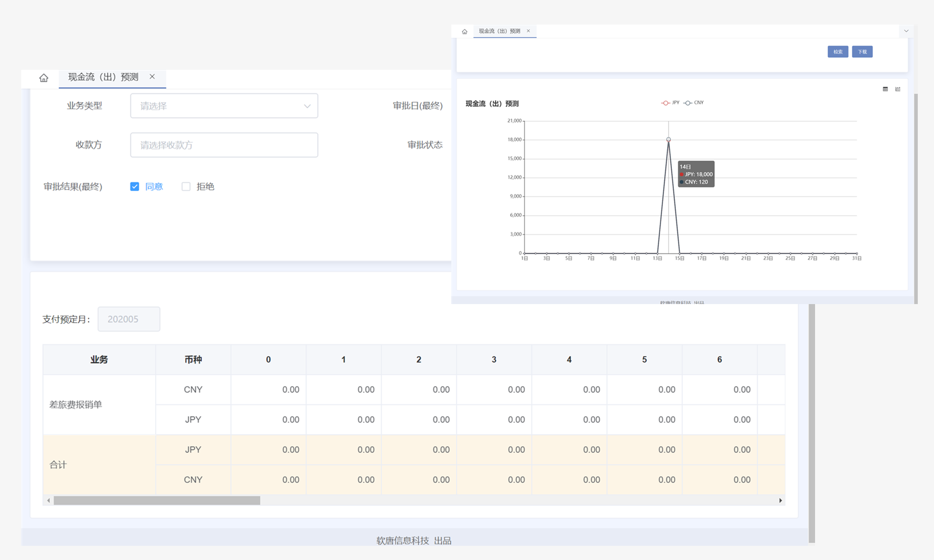Switch to bar chart view icon
Screen dimensions: 934x560
tap(898, 89)
